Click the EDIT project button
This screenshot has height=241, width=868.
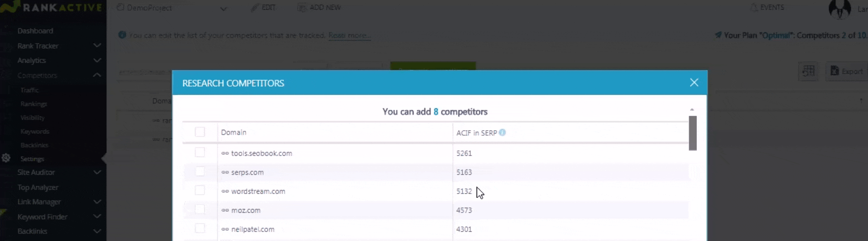coord(263,7)
